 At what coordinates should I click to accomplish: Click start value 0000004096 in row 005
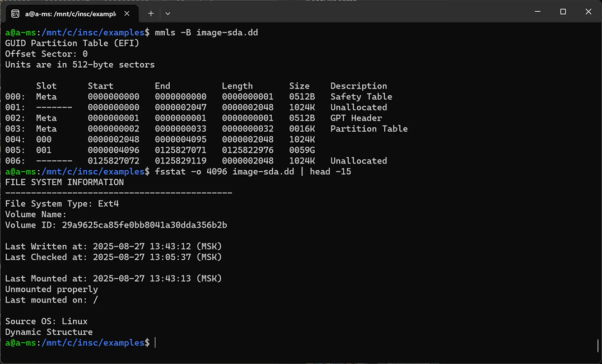[113, 150]
